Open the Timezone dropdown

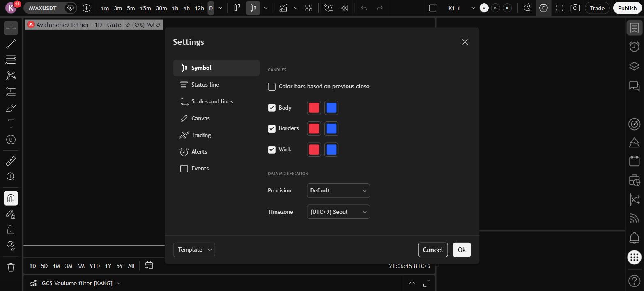(x=338, y=212)
